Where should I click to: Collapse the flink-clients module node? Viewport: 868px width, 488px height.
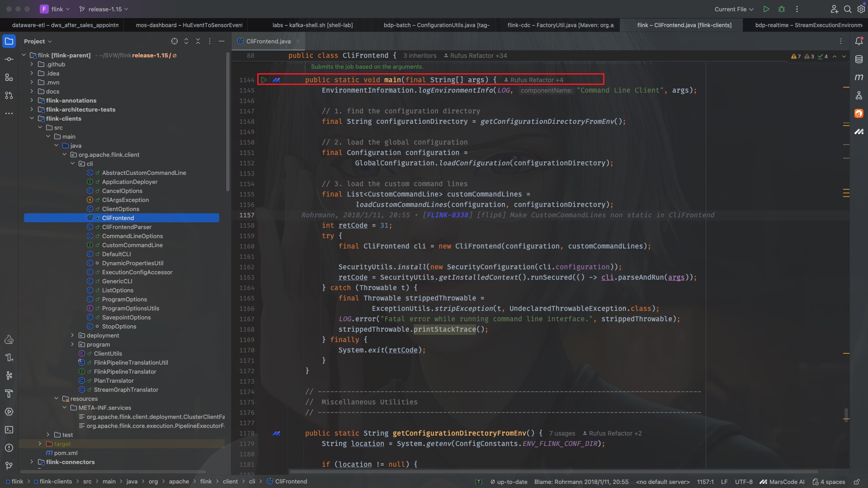(x=32, y=118)
